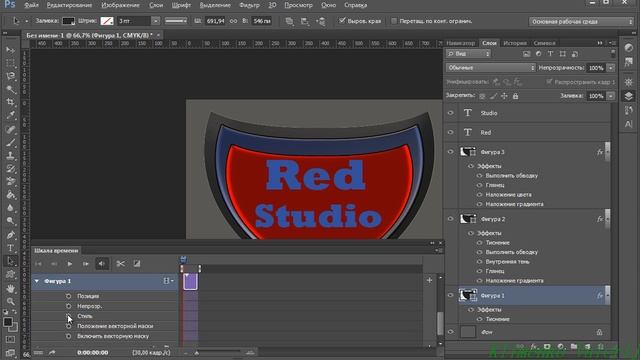This screenshot has height=360, width=640.
Task: Click the add layer mask icon
Action: tap(547, 347)
